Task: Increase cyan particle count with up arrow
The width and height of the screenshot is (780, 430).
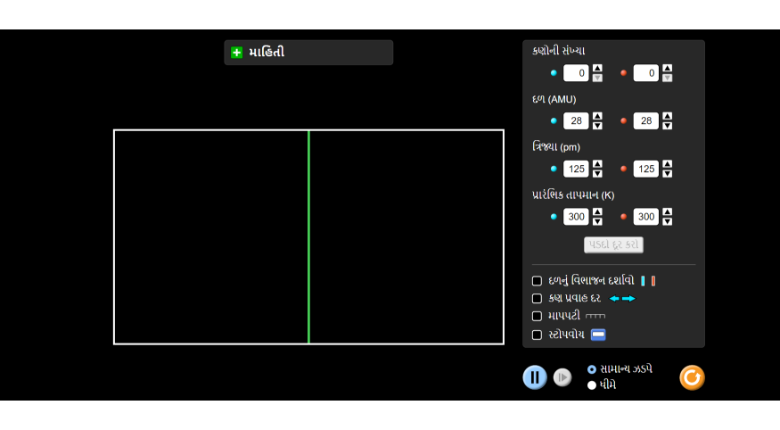Action: (x=597, y=68)
